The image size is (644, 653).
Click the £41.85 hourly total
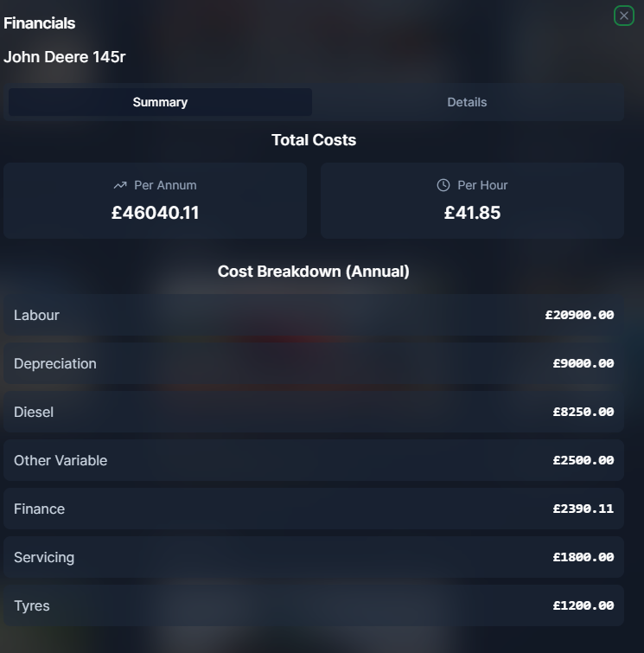pos(472,213)
